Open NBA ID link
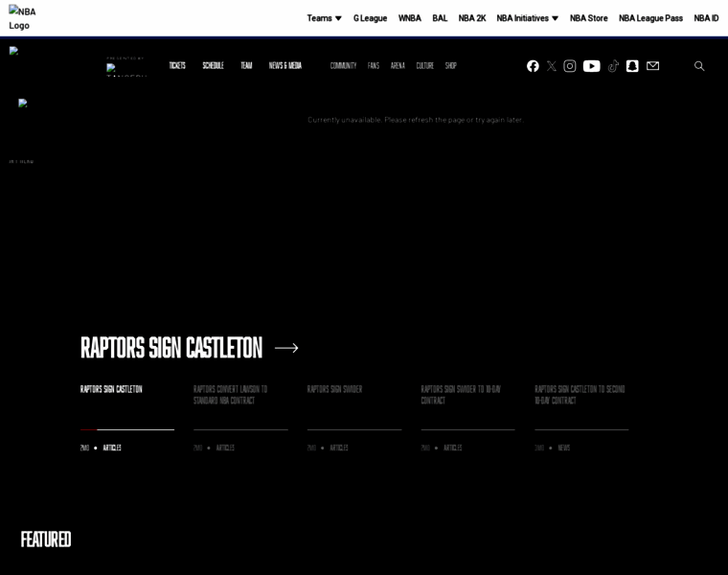This screenshot has width=728, height=575. coord(706,18)
